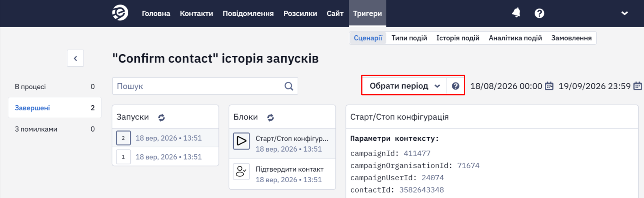Click campaignUserId value 24074
644x198 pixels.
click(x=433, y=178)
